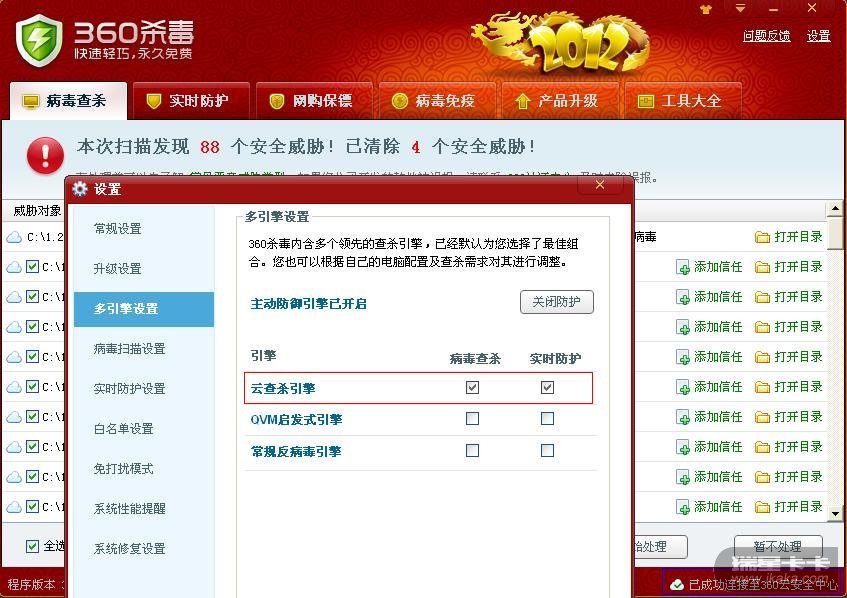The width and height of the screenshot is (847, 598).
Task: Click the 打开目录 folder icon in top row
Action: point(762,237)
